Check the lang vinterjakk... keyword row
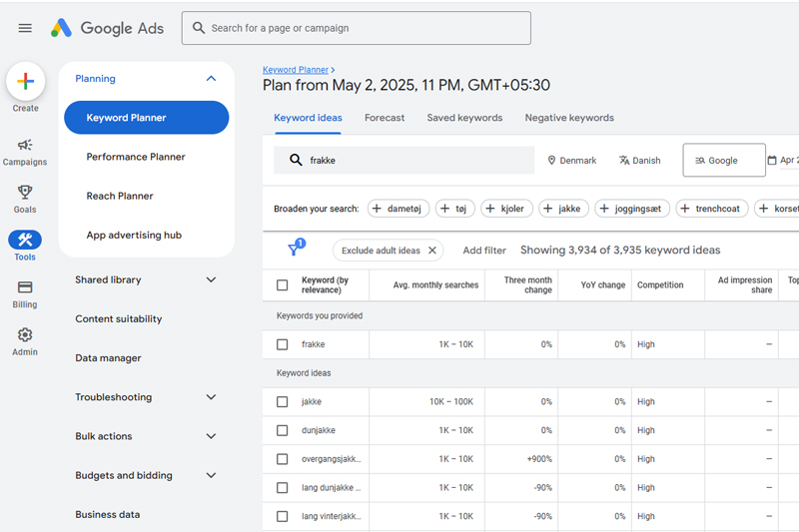This screenshot has width=799, height=532. (x=282, y=516)
